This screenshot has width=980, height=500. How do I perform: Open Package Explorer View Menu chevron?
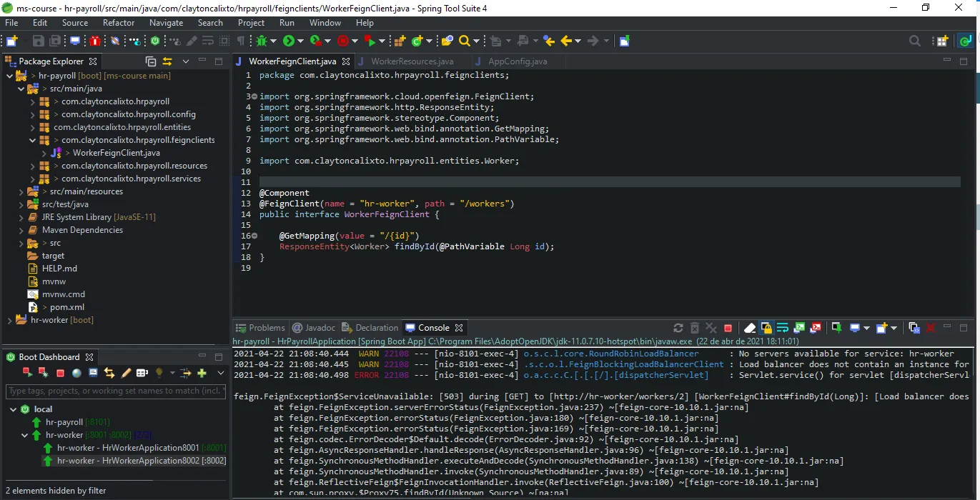(x=185, y=61)
